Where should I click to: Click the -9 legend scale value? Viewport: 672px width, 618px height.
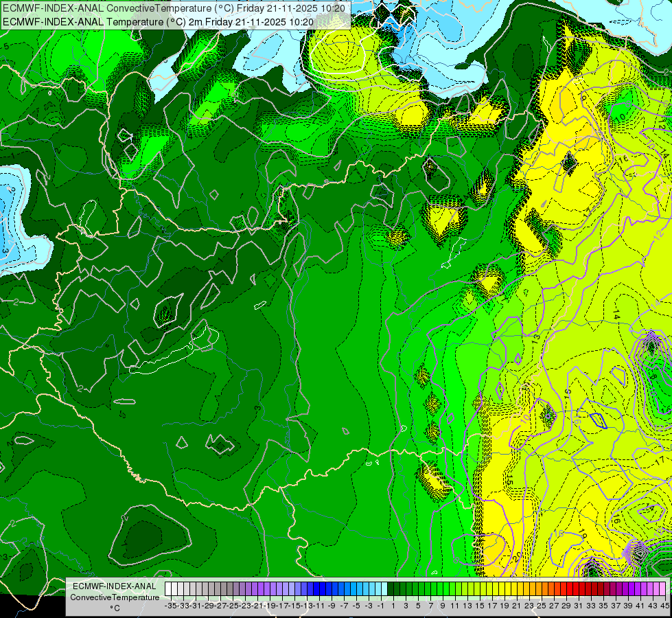coord(332,606)
